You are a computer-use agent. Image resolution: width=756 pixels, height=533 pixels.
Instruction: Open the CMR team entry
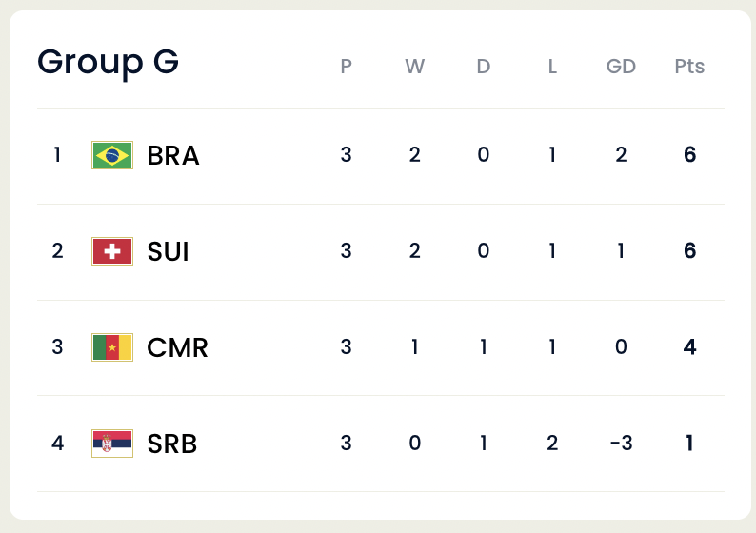pyautogui.click(x=177, y=347)
